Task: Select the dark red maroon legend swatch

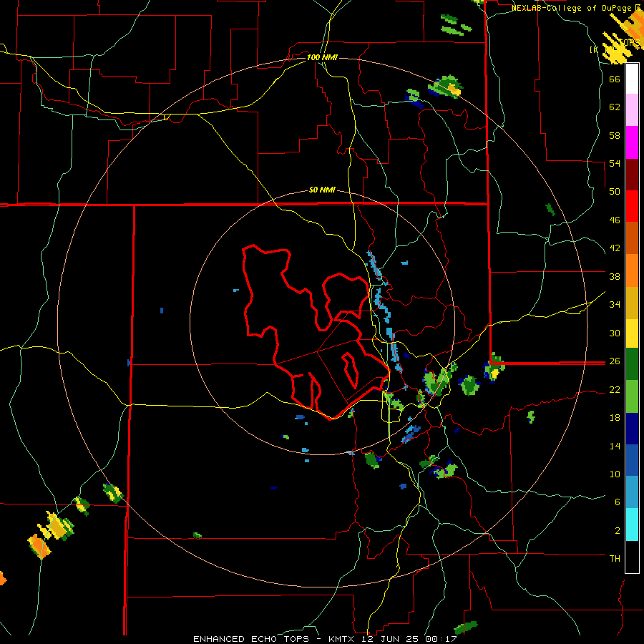Action: point(632,175)
